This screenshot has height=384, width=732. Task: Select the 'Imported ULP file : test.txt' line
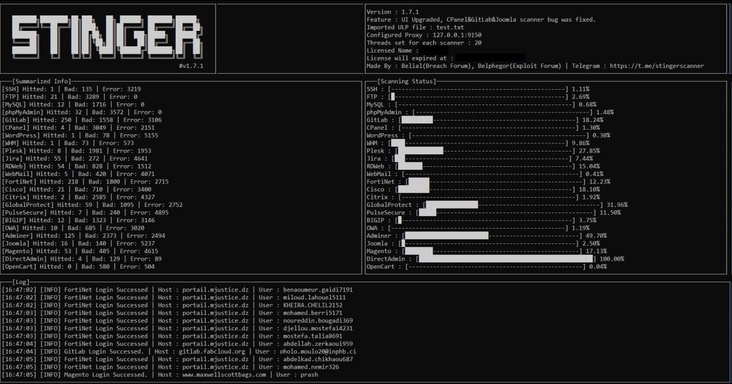point(415,27)
